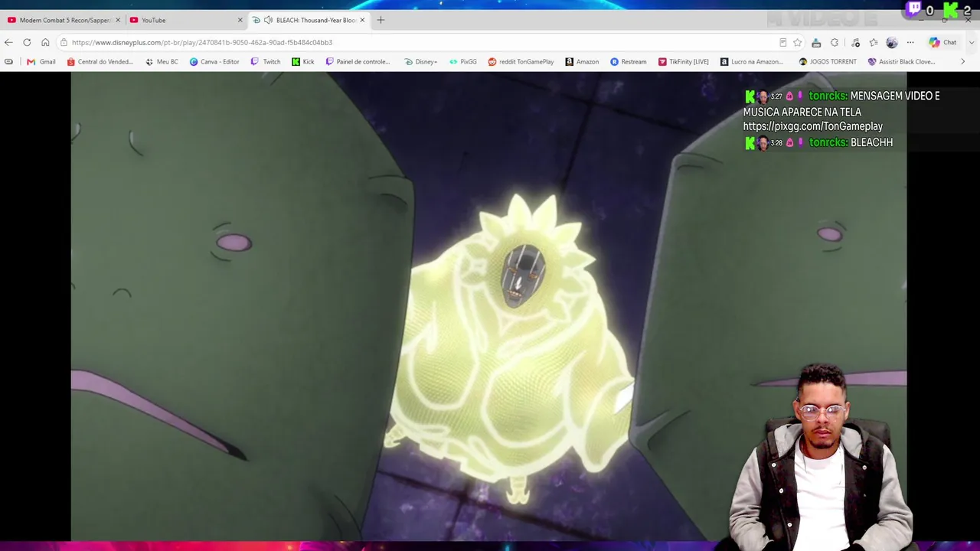Close the BLEACH tab
980x551 pixels.
[x=362, y=20]
